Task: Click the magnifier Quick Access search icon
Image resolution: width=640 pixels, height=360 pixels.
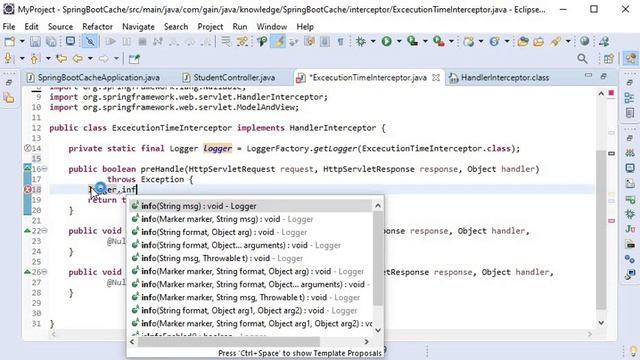Action: pyautogui.click(x=582, y=59)
